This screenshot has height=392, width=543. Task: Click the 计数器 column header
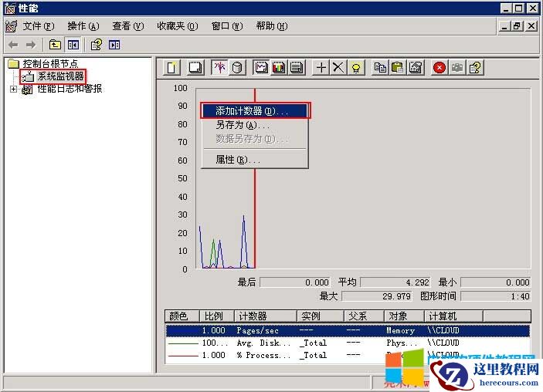pyautogui.click(x=266, y=316)
